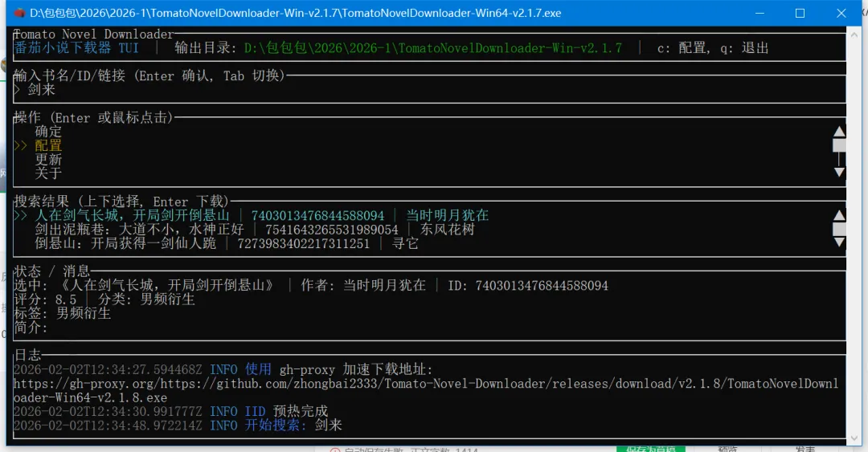Screen dimensions: 868x452
Task: Click the 番茄小说下载器 TUI title text
Action: (x=76, y=47)
